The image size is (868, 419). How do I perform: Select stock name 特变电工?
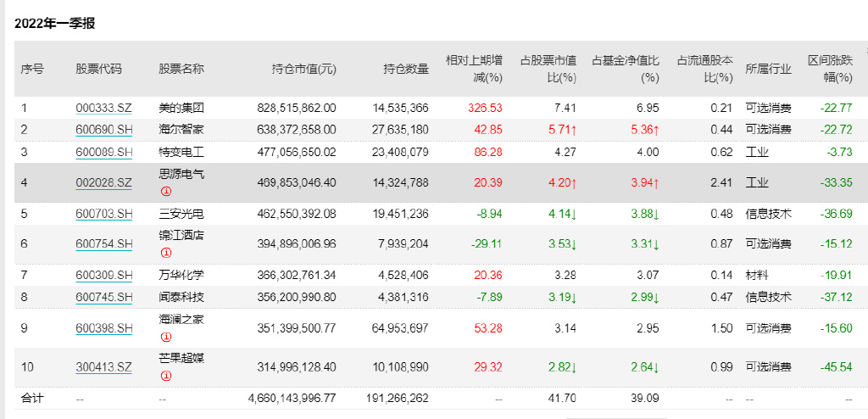[x=181, y=152]
